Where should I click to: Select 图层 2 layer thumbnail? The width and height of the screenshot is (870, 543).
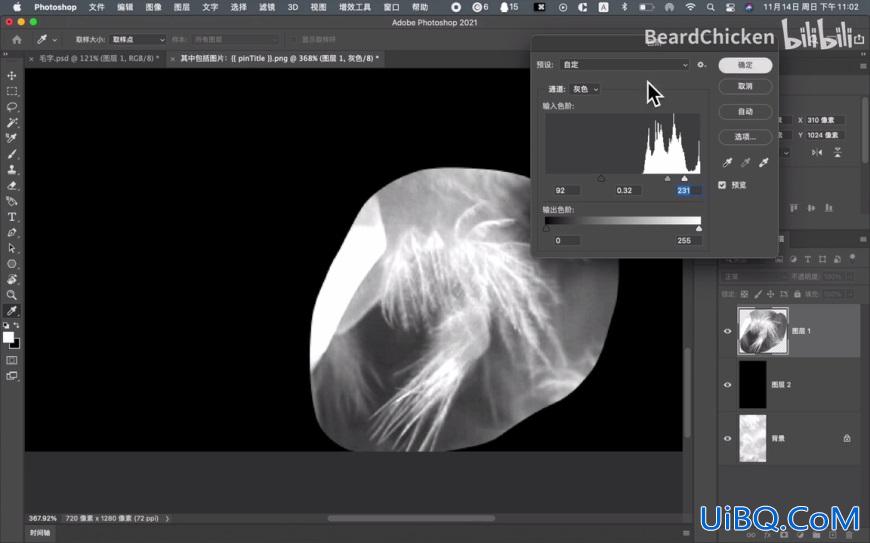pyautogui.click(x=753, y=384)
